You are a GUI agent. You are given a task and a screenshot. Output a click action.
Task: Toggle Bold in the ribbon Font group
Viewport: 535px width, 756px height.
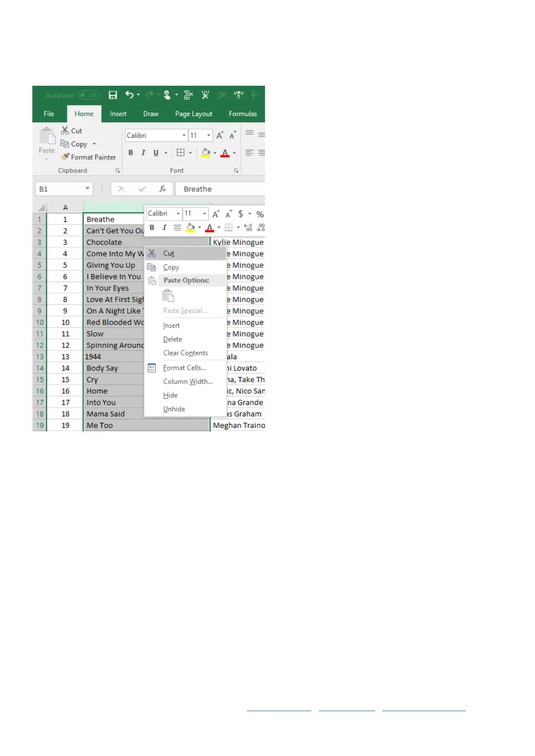(131, 153)
